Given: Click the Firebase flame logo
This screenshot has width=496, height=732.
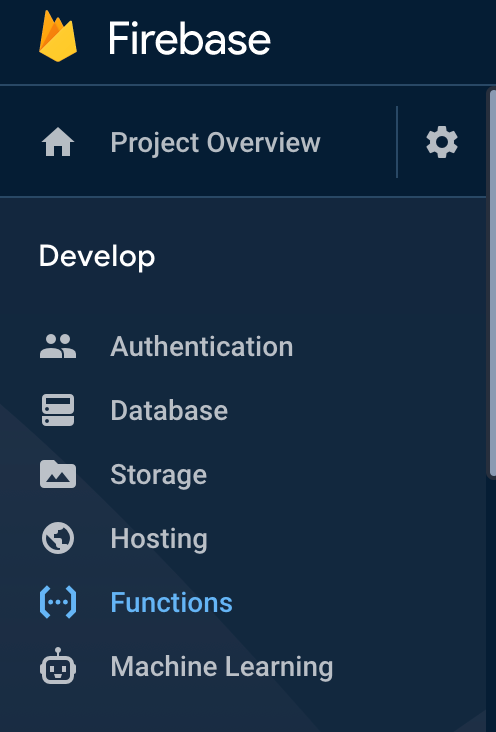Looking at the screenshot, I should [x=58, y=36].
